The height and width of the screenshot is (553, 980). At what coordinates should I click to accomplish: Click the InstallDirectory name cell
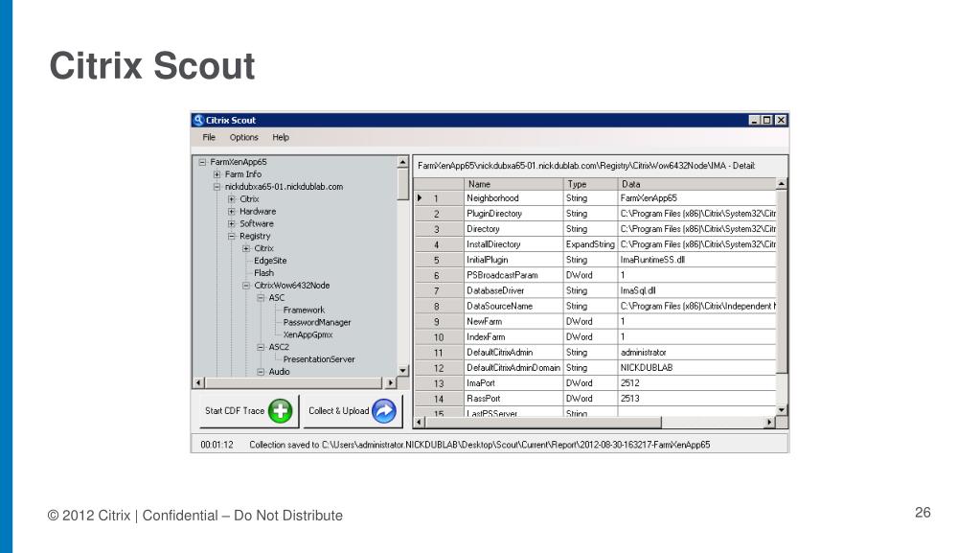513,244
